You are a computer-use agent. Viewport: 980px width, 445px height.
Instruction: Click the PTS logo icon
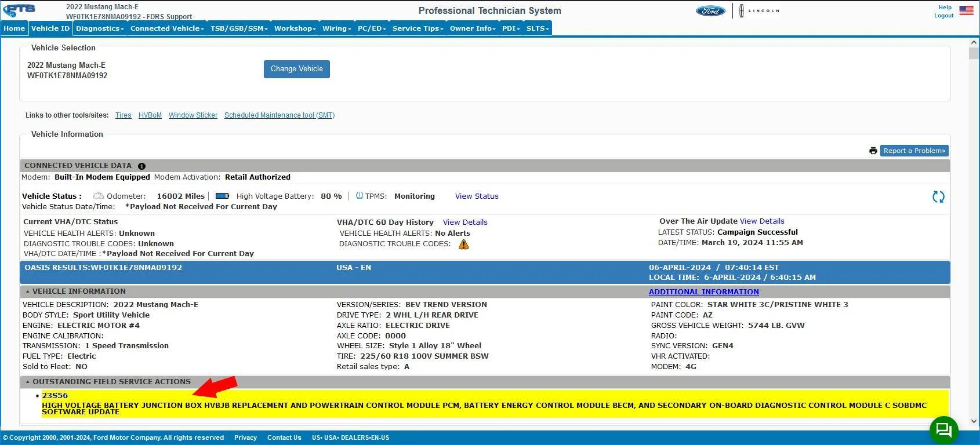click(20, 10)
